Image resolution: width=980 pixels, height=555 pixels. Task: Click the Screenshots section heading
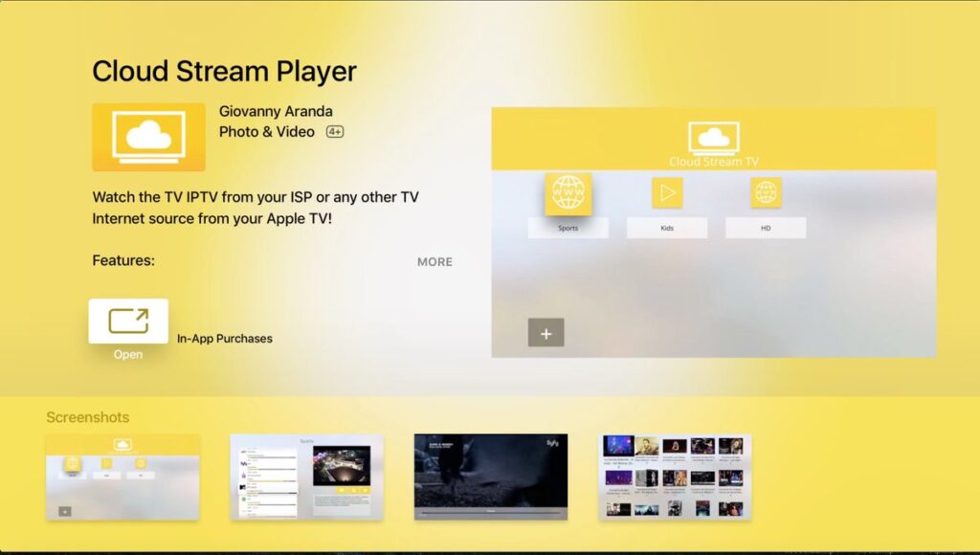87,417
